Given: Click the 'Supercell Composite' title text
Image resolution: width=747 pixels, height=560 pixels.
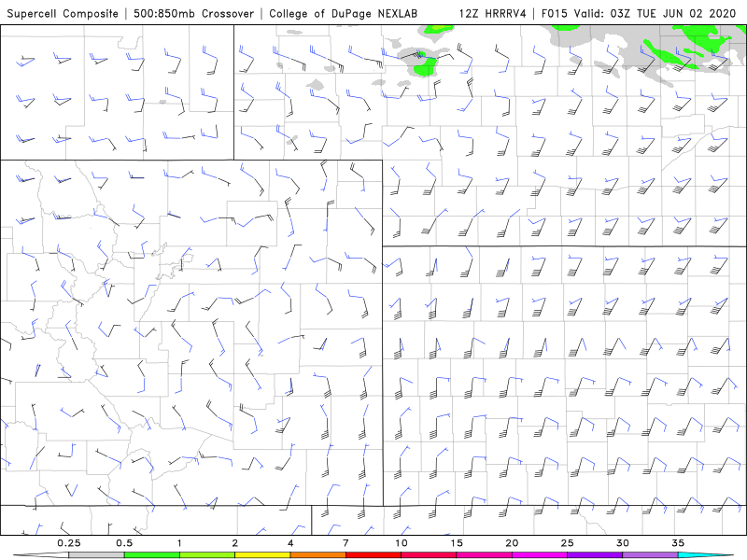Looking at the screenshot, I should pos(63,14).
